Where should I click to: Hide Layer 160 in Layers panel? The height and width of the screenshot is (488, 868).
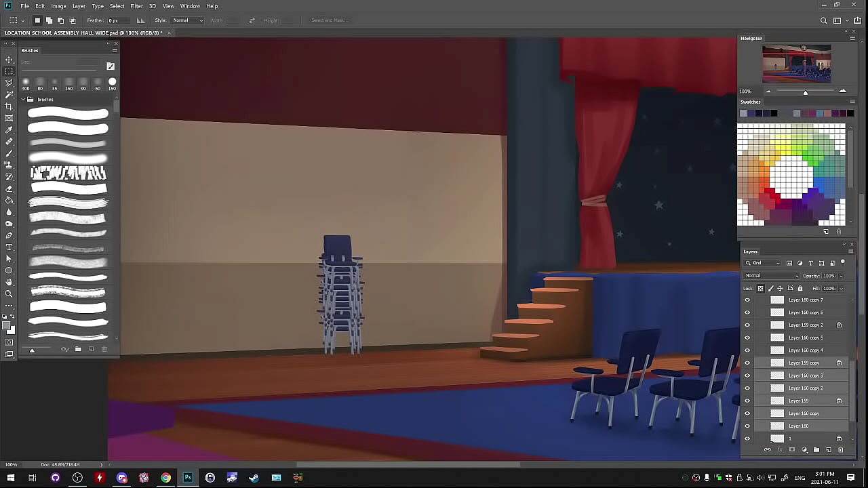(747, 426)
